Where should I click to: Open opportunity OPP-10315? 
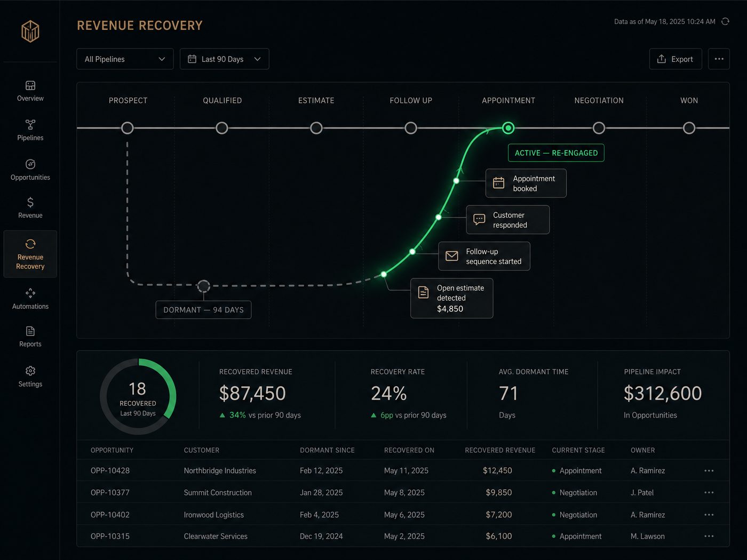point(110,537)
